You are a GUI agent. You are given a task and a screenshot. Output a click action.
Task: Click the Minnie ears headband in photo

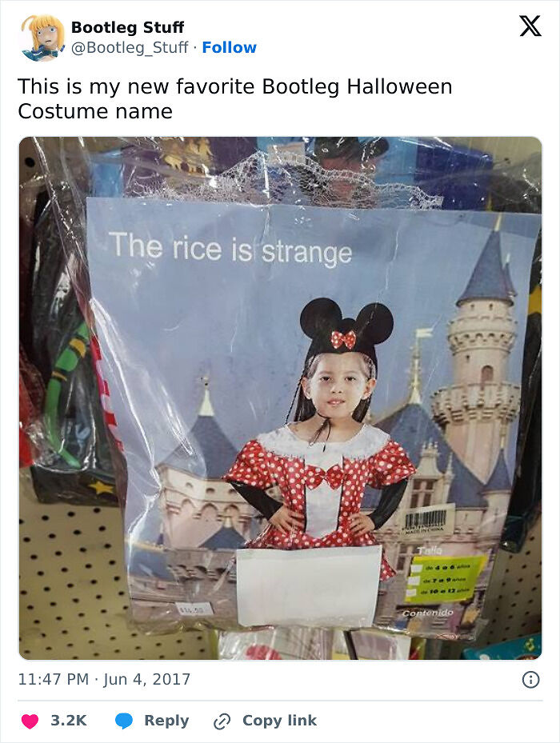click(x=346, y=324)
